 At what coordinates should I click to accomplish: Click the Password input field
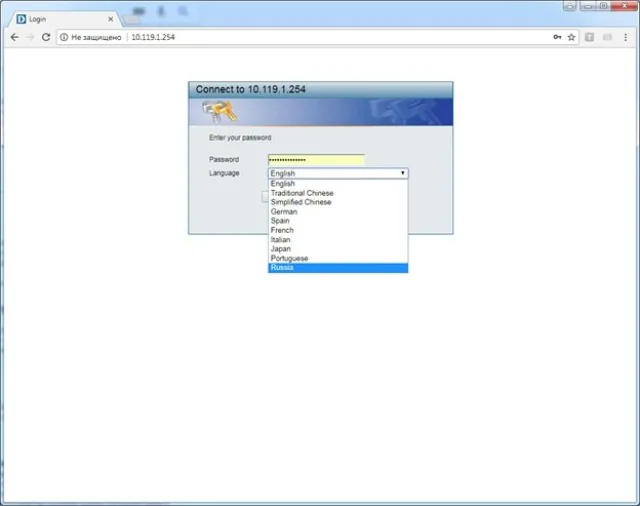(316, 160)
